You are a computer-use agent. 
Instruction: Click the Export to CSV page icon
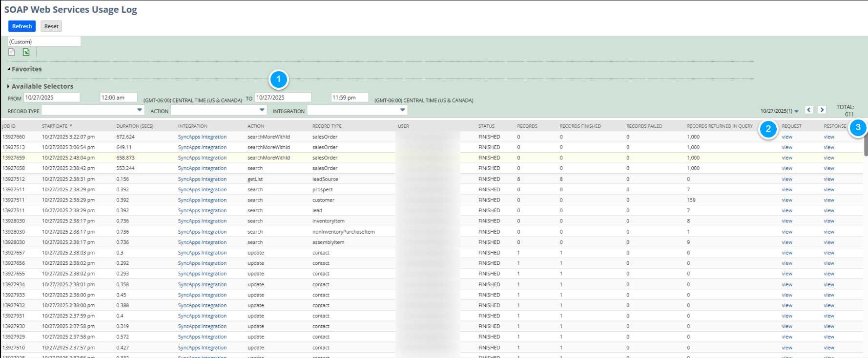point(12,52)
